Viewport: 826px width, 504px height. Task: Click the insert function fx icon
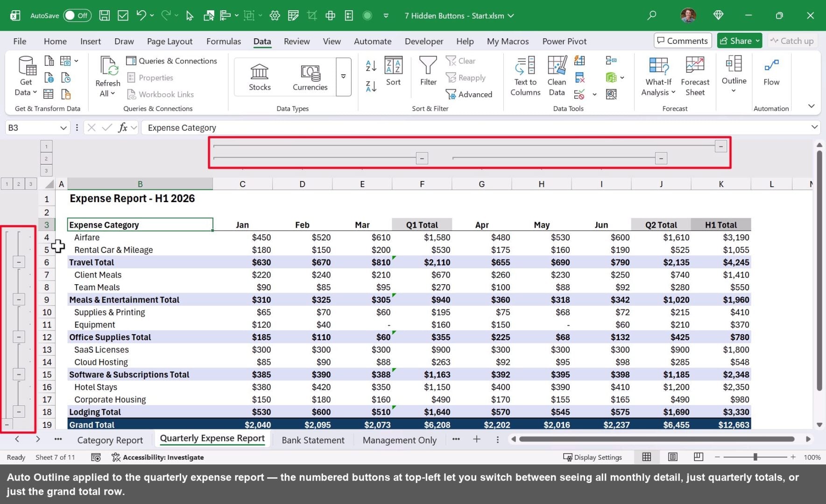pos(123,127)
